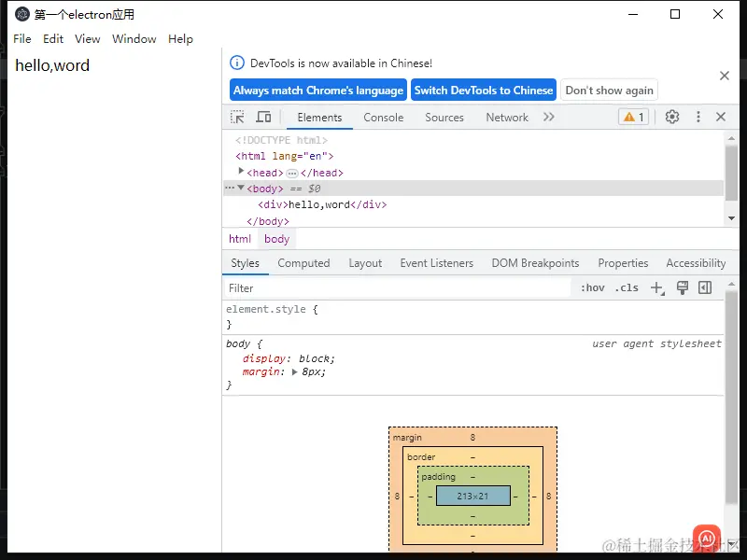The image size is (747, 560).
Task: Expand the margin shorthand property
Action: (x=294, y=371)
